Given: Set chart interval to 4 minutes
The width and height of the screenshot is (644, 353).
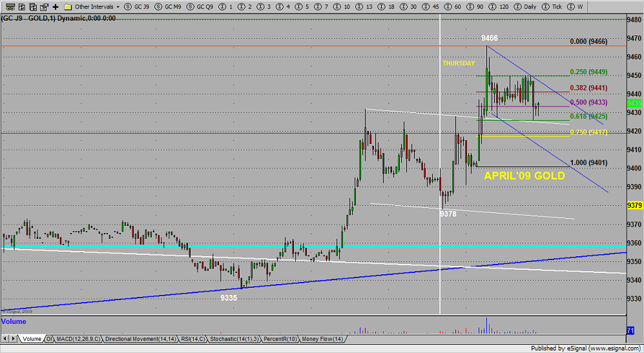Looking at the screenshot, I should click(284, 7).
